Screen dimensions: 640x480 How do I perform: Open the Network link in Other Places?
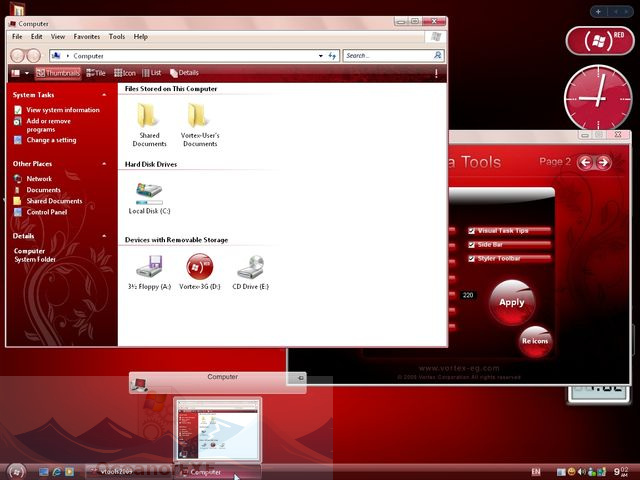click(39, 179)
